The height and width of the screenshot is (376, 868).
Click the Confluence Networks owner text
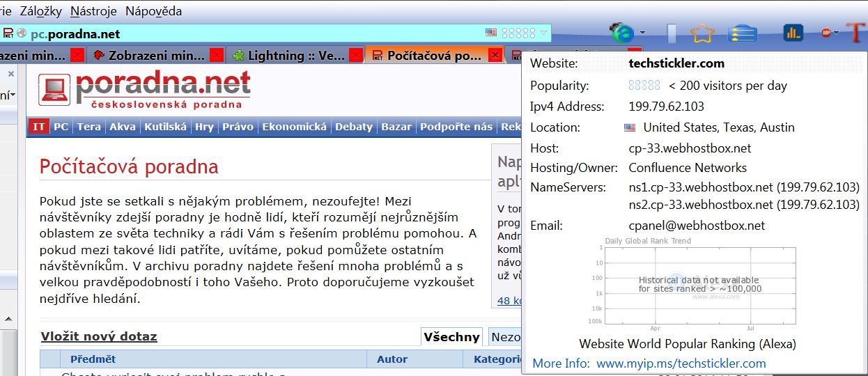coord(688,168)
